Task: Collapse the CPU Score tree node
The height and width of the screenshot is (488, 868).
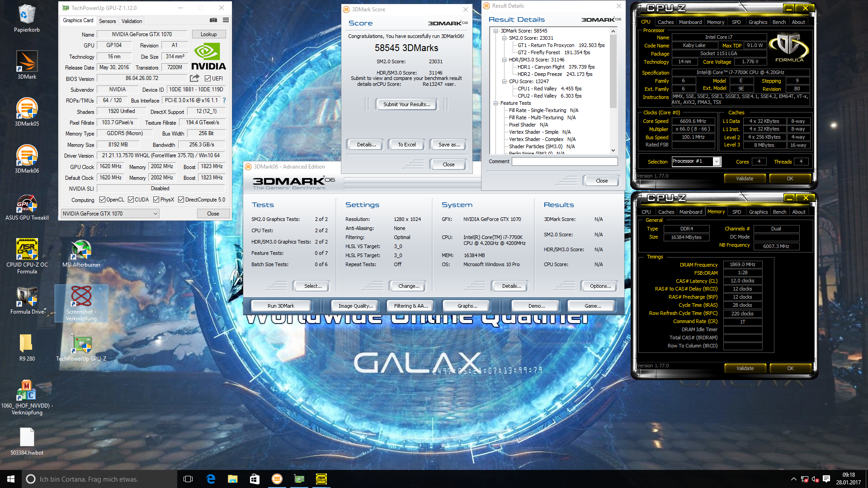Action: click(x=504, y=82)
